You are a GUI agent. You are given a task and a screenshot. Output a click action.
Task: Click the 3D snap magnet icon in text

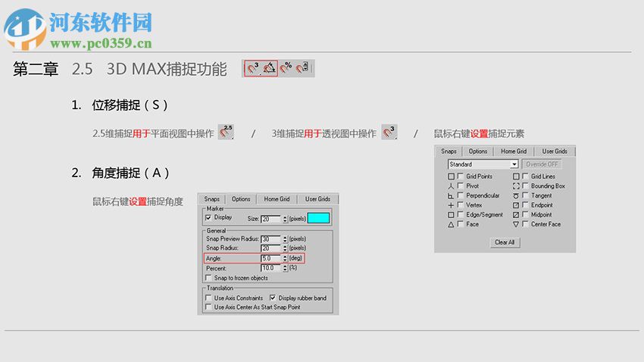pyautogui.click(x=389, y=132)
